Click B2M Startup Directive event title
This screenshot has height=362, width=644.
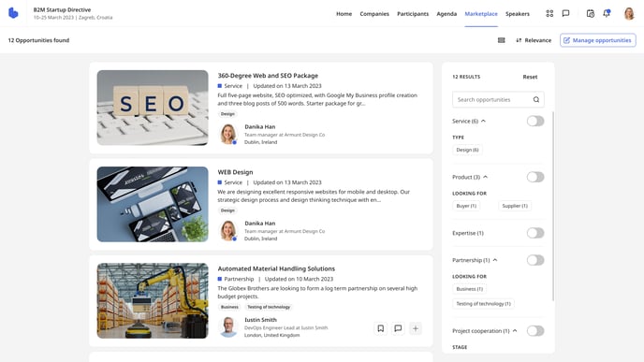tap(62, 9)
